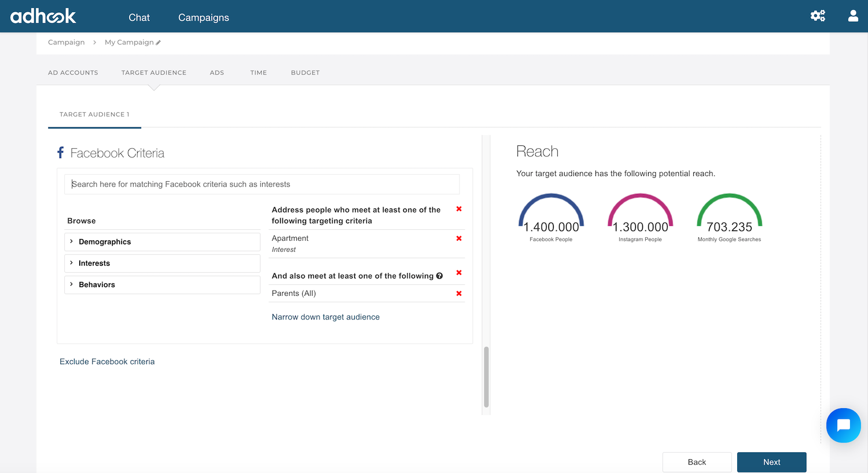
Task: Delete the 'And also meet' criteria group
Action: [459, 273]
